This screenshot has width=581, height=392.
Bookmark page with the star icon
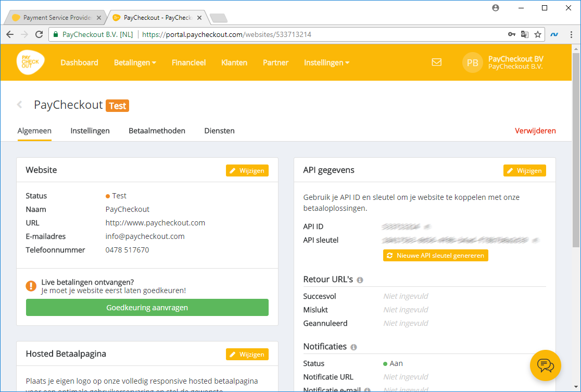click(538, 34)
